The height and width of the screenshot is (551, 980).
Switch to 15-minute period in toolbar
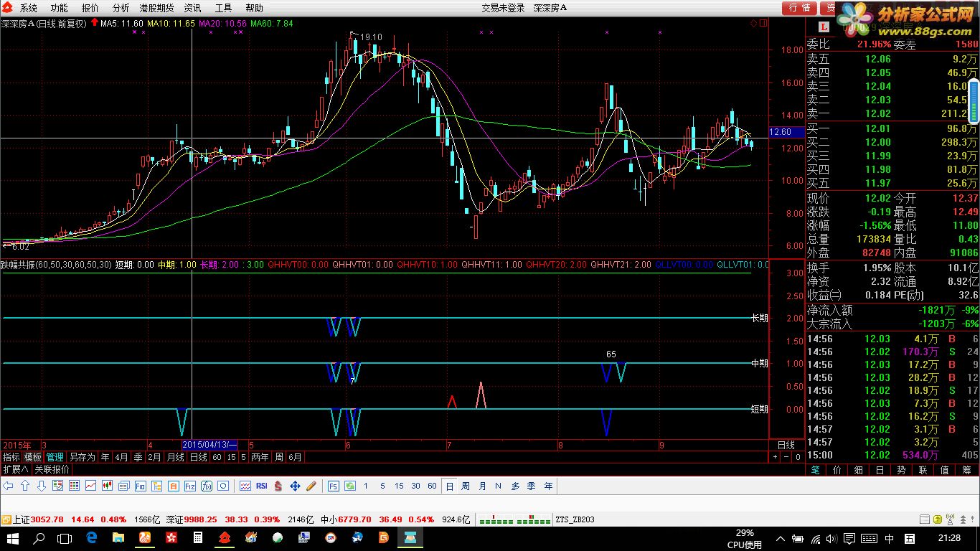click(399, 486)
